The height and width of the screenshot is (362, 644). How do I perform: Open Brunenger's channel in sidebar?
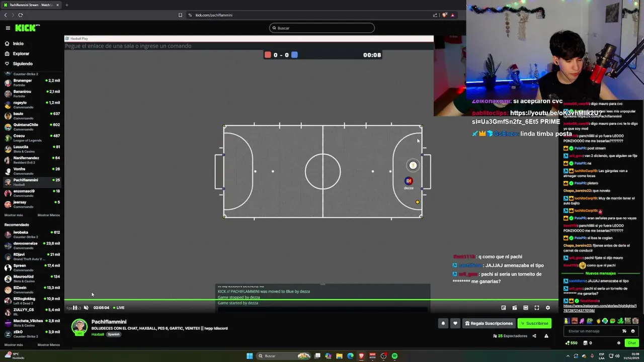tap(31, 82)
